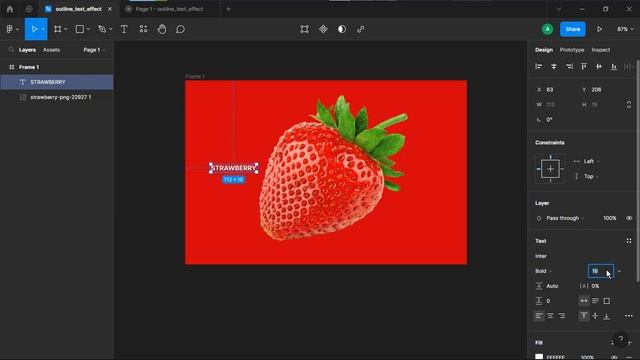The image size is (640, 360).
Task: Select the Frame tool
Action: coord(58,29)
